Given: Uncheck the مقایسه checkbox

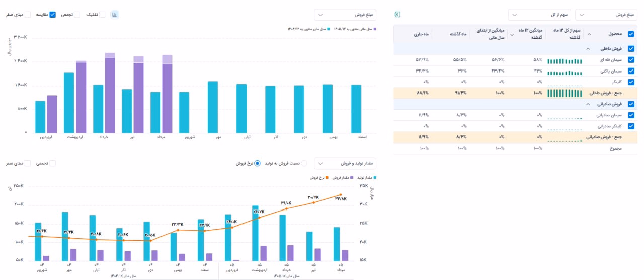Looking at the screenshot, I should pos(53,15).
